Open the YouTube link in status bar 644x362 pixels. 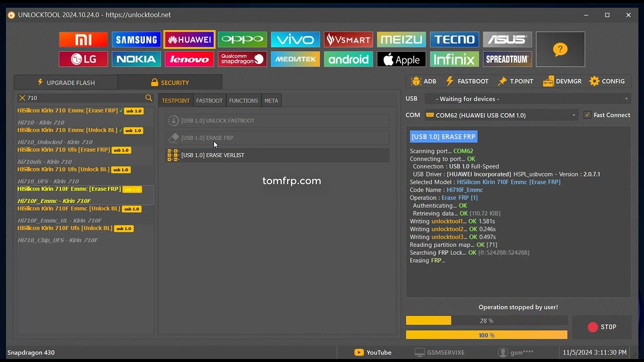(x=373, y=352)
